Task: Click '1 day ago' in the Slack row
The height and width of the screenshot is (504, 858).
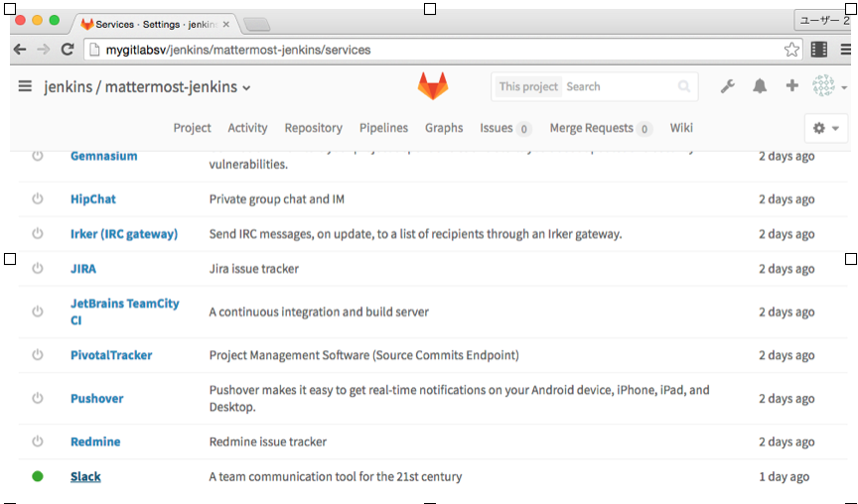Action: click(784, 476)
